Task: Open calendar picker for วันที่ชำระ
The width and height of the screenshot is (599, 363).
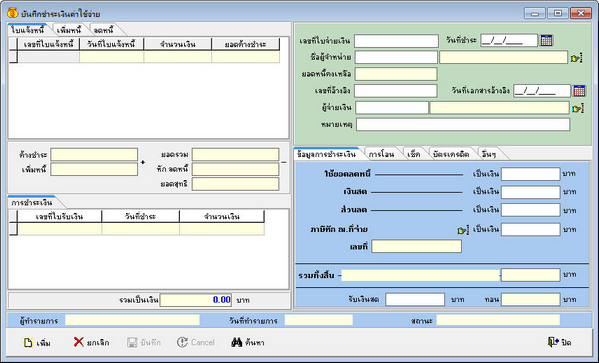Action: (546, 40)
